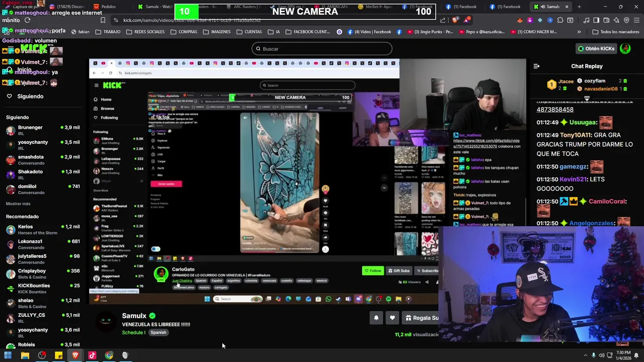The image size is (644, 362).
Task: Open Kerios recommended channel
Action: click(x=43, y=230)
